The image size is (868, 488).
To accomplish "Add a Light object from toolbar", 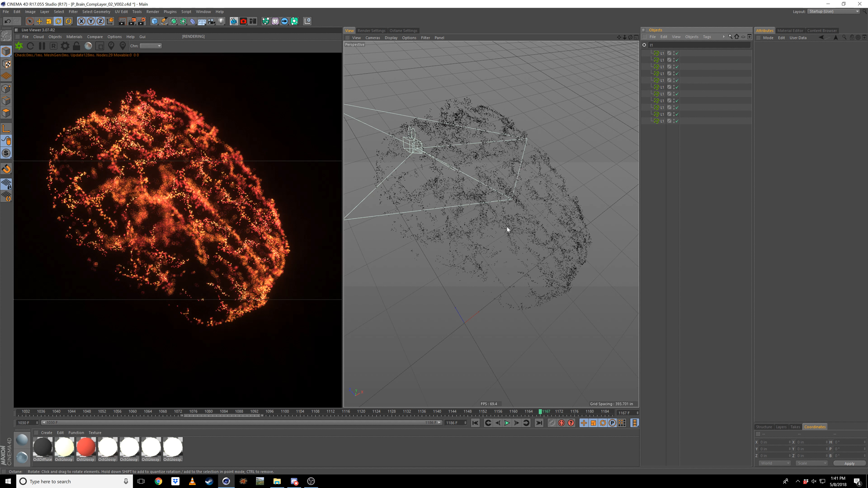I will coord(221,21).
